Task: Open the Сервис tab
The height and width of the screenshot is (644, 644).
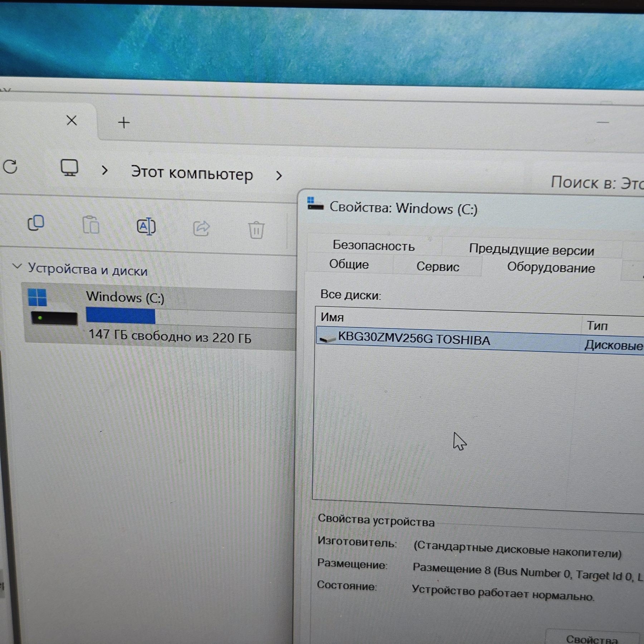Action: (x=438, y=267)
